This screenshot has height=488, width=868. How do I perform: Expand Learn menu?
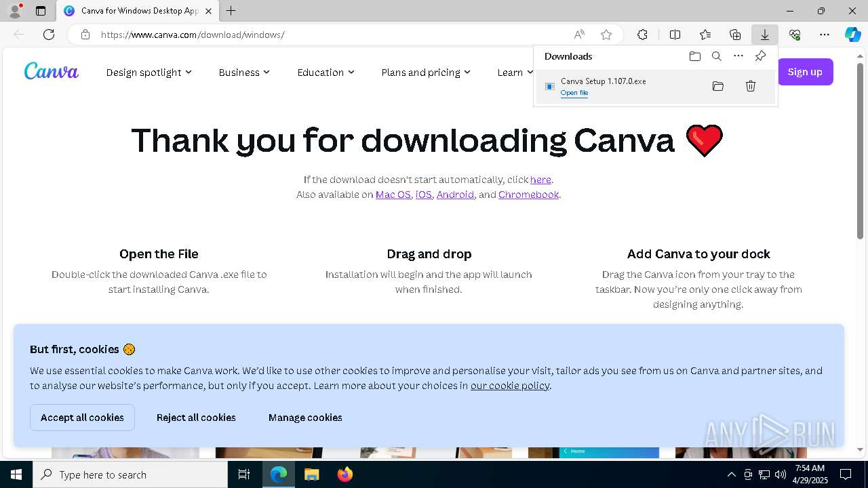(x=515, y=73)
